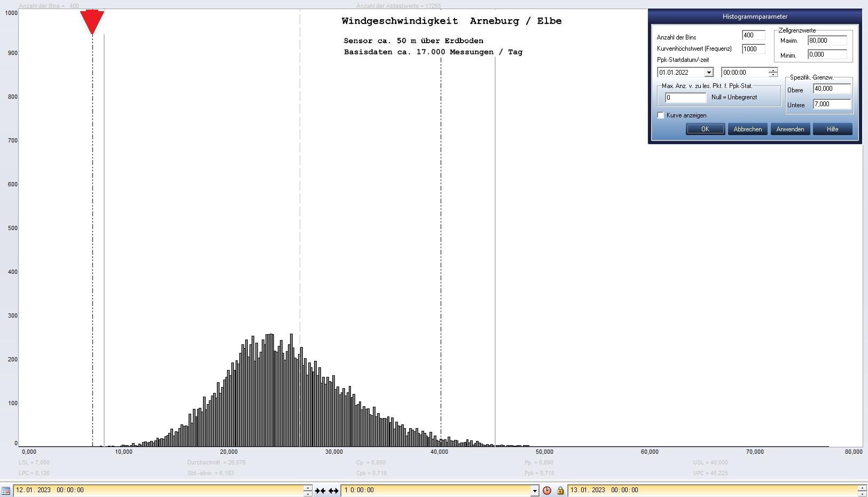Image resolution: width=868 pixels, height=497 pixels.
Task: Click 'Anzahl der Abtastwerte = 17255' header text
Action: pyautogui.click(x=398, y=6)
